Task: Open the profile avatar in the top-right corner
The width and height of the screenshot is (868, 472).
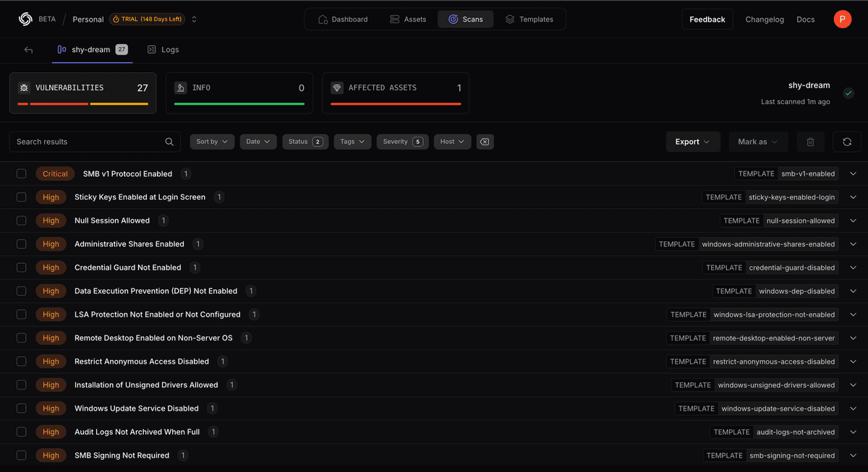Action: pos(842,19)
